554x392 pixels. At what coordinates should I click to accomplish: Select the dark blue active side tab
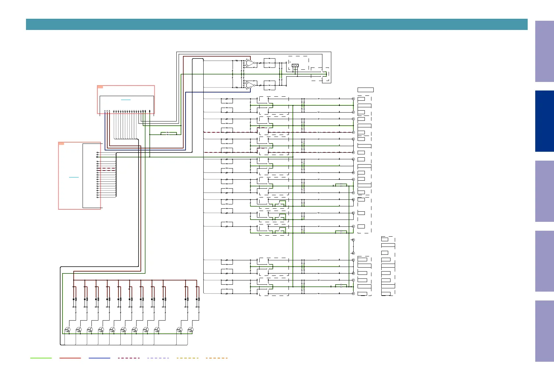point(544,121)
